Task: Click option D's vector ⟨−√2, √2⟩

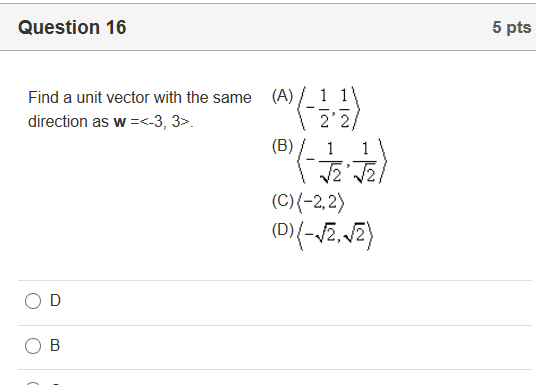Action: pos(335,236)
